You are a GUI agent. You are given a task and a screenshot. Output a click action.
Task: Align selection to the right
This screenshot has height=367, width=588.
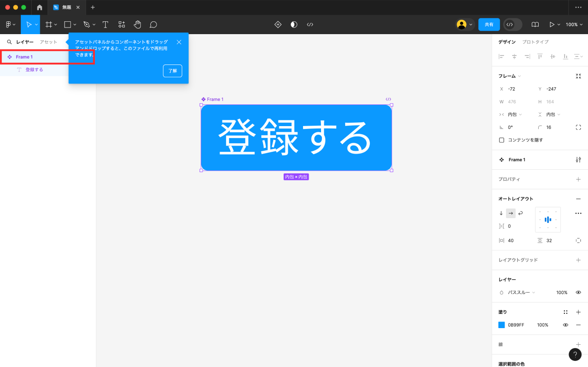pos(527,56)
